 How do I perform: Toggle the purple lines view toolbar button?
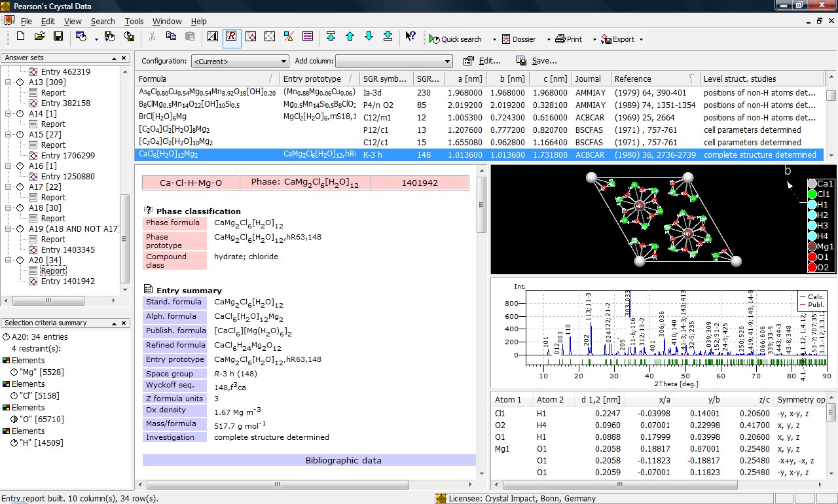[308, 37]
